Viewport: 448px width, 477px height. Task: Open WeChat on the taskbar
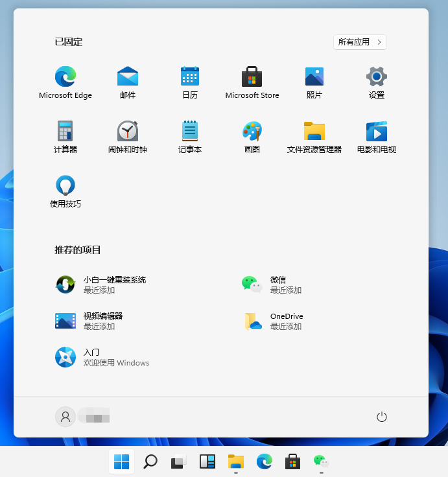[322, 461]
